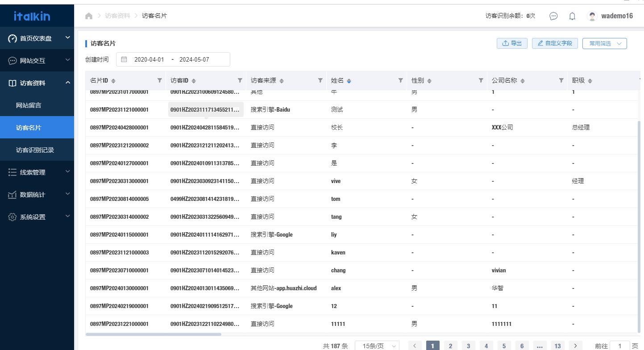The height and width of the screenshot is (350, 644).
Task: Click filter icon on 名片ID column
Action: pyautogui.click(x=160, y=80)
